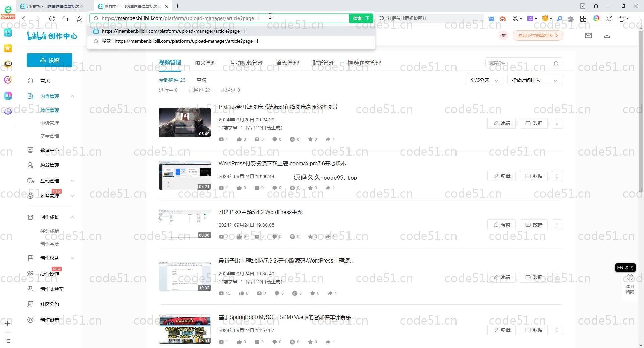Screen dimensions: 644x348
Task: Open the browser grid apps icon
Action: (583, 19)
